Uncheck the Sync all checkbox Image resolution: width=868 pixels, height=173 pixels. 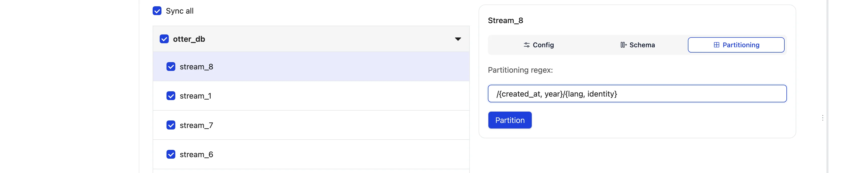coord(157,11)
